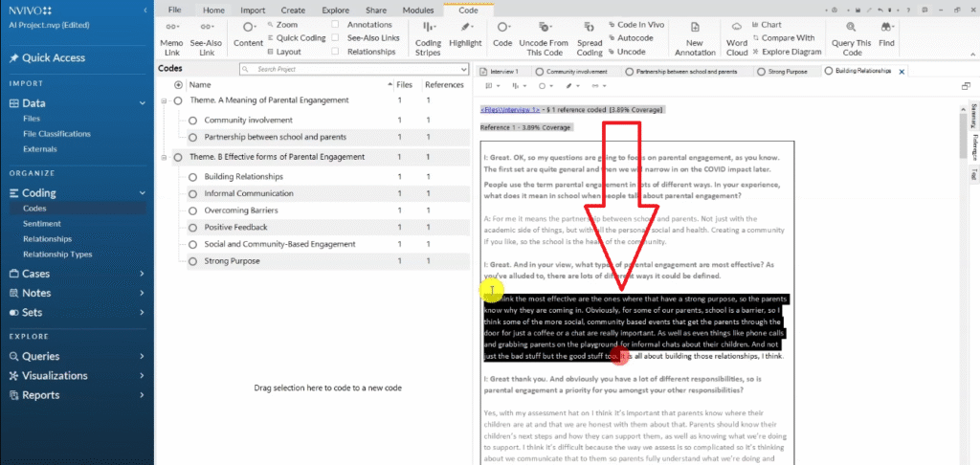Click the Spread Coding icon
The height and width of the screenshot is (465, 980).
pos(590,29)
